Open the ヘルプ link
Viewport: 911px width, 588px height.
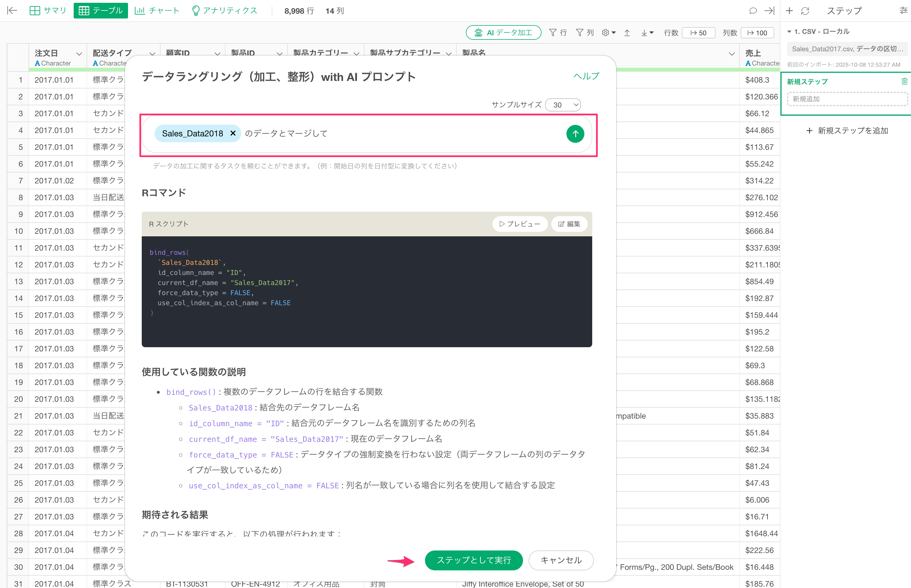click(586, 76)
